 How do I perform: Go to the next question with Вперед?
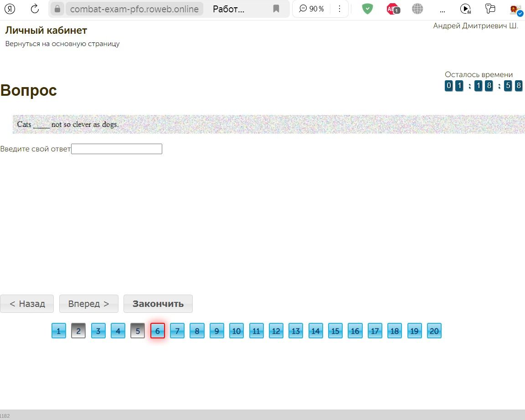pyautogui.click(x=89, y=304)
